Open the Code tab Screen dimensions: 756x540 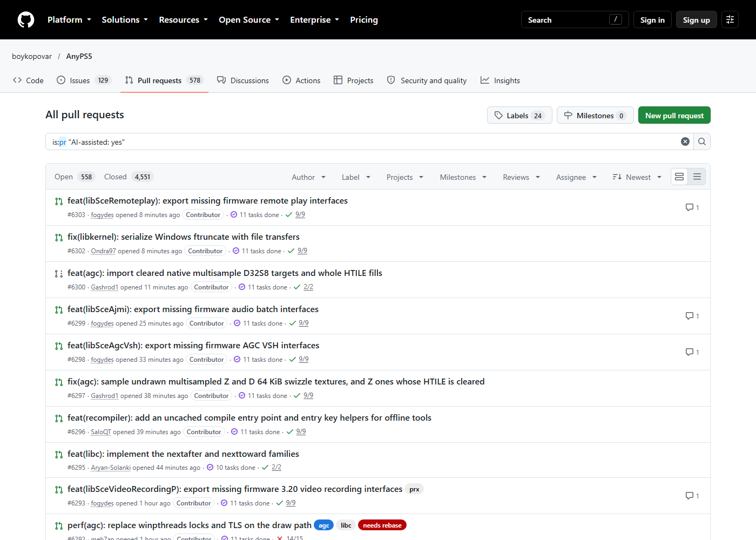[x=28, y=80]
